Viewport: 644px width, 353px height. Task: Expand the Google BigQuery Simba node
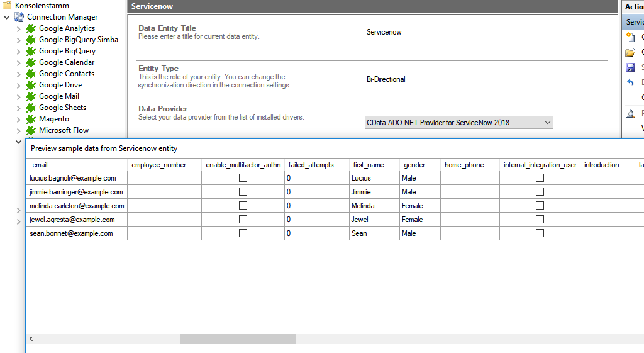pos(18,40)
